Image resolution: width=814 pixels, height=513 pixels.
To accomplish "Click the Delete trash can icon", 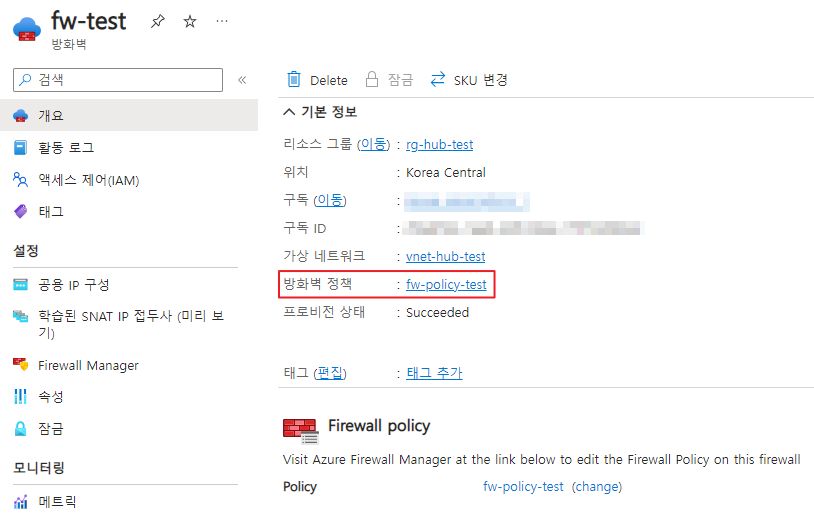I will tap(294, 79).
